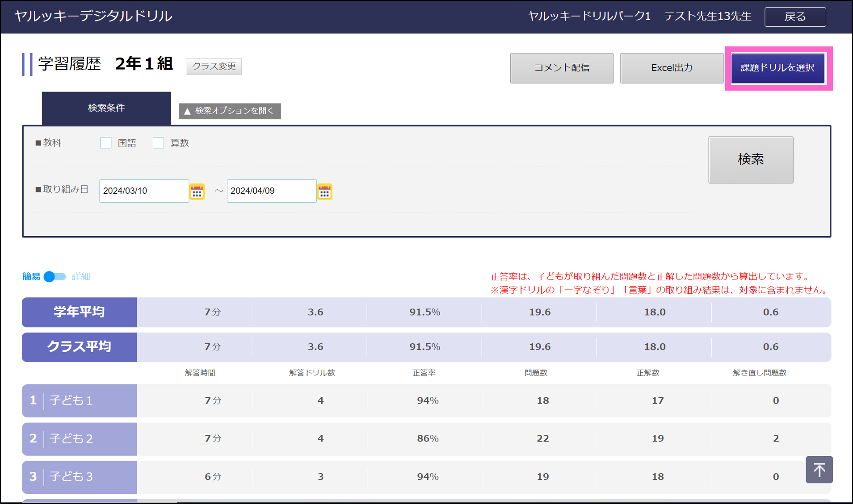Open コメント配信 comment delivery
This screenshot has height=504, width=853.
point(561,68)
